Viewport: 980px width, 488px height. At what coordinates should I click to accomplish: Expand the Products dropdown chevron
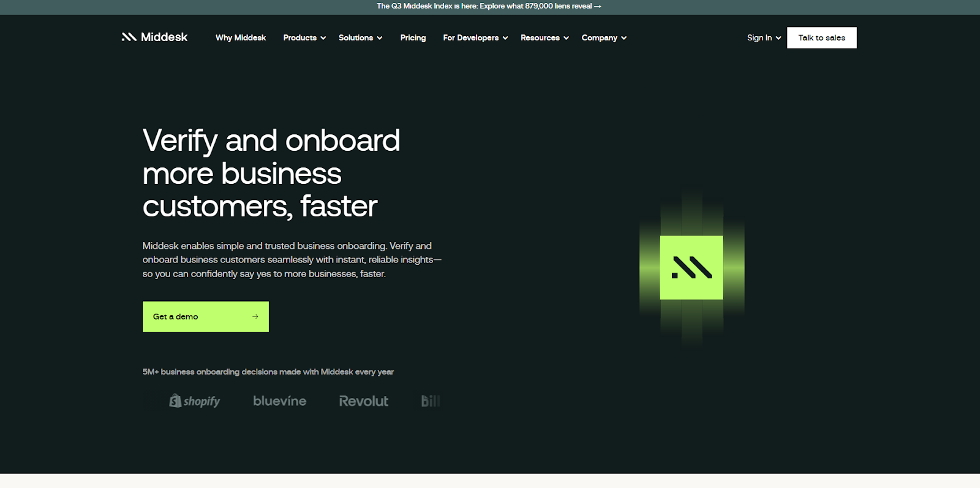(323, 38)
